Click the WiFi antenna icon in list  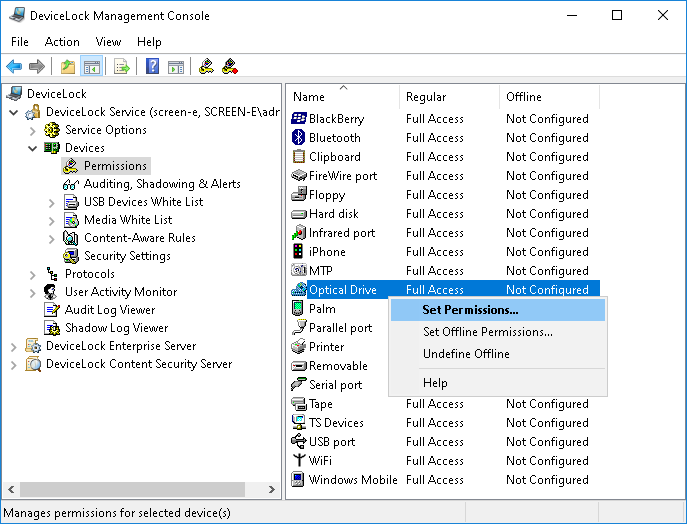[x=298, y=461]
